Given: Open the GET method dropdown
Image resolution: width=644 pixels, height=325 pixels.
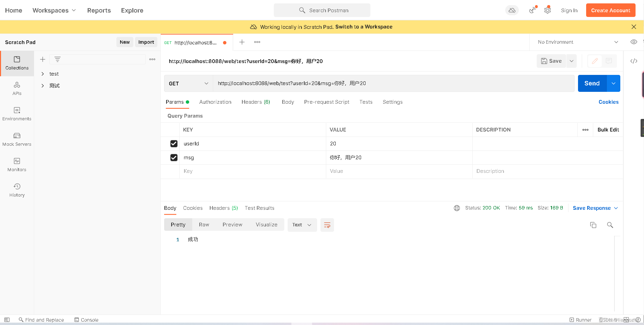Looking at the screenshot, I should click(188, 83).
